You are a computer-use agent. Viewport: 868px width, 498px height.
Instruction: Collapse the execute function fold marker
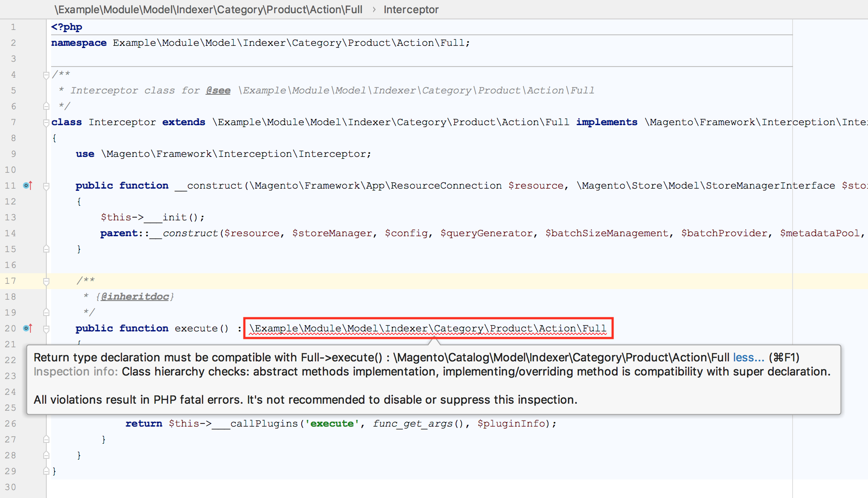click(x=46, y=329)
